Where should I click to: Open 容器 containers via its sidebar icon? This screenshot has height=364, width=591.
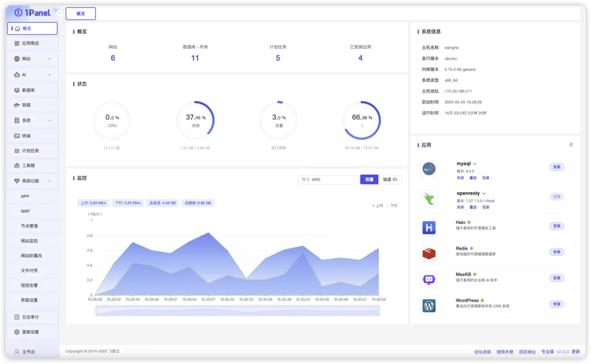(17, 105)
